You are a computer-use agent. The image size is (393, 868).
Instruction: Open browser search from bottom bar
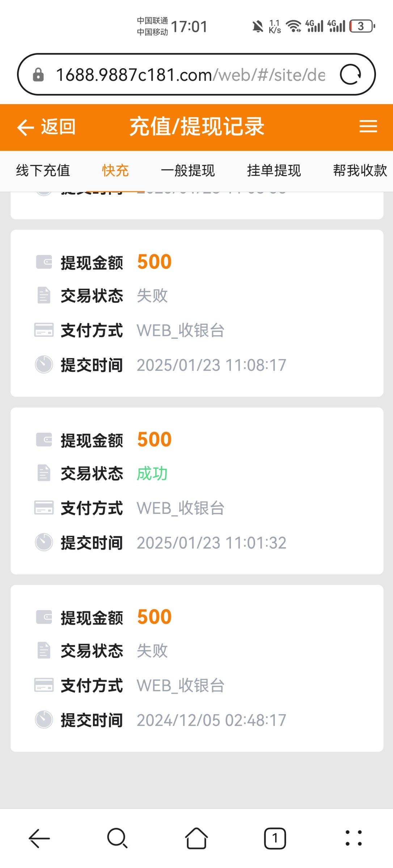coord(117,838)
